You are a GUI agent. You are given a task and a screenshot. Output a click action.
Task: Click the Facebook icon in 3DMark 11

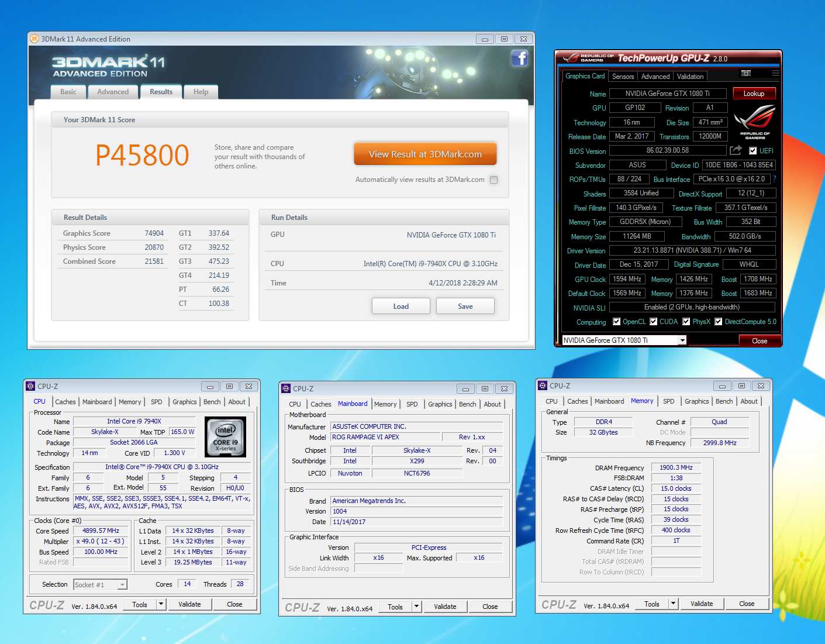(519, 58)
